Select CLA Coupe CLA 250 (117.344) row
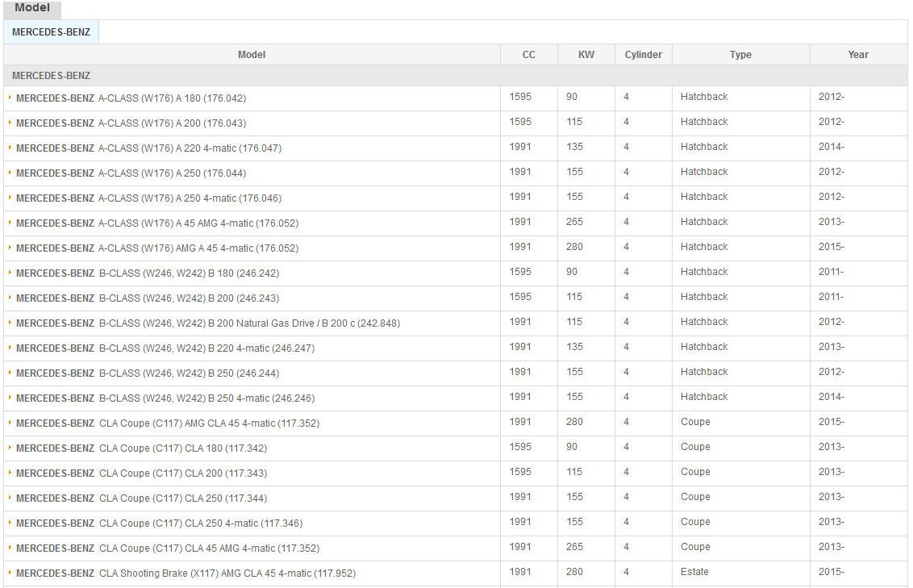 456,499
